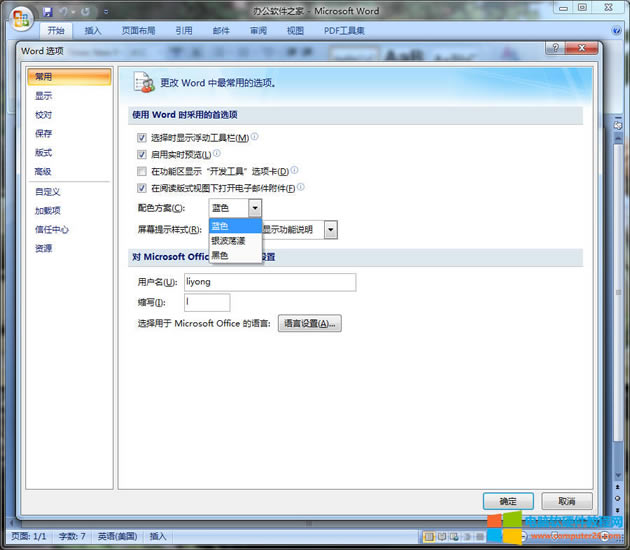Click the Repeat icon in the quick access toolbar
The height and width of the screenshot is (550, 630).
pos(85,12)
